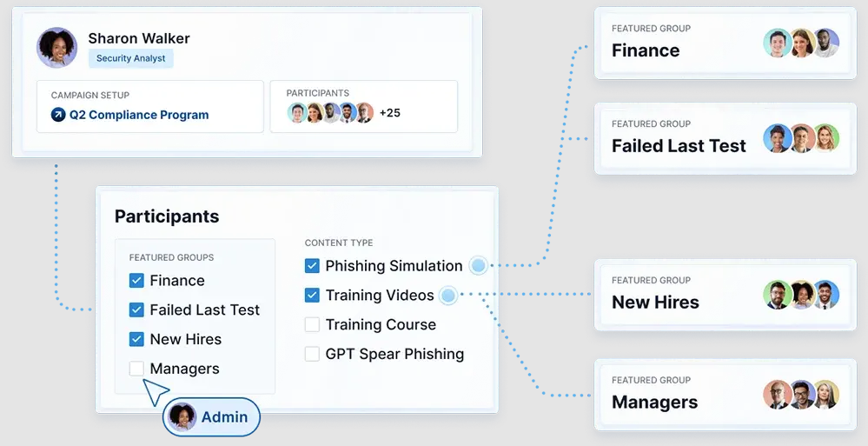Click the Managers group avatar stack
The image size is (868, 446).
(x=801, y=395)
